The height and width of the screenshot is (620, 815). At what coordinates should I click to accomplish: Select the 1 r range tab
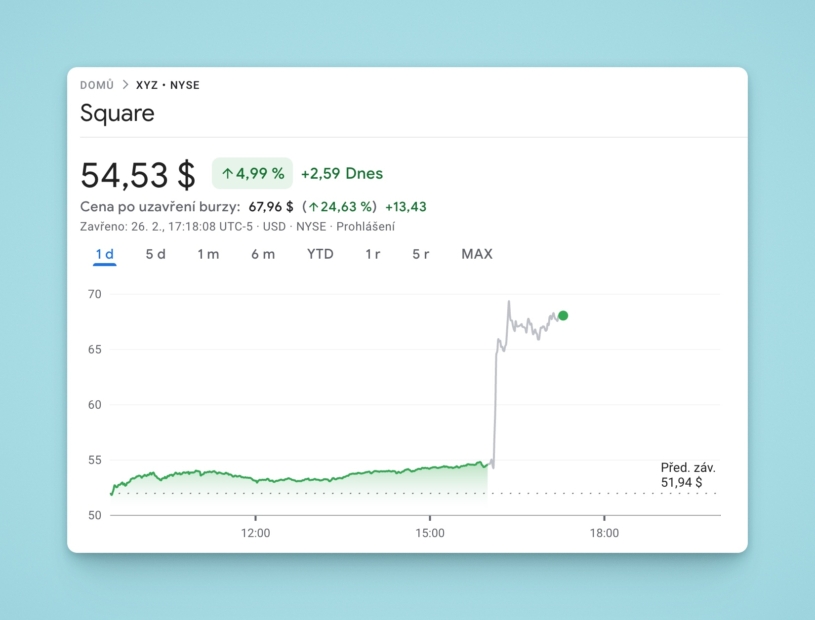[x=372, y=254]
